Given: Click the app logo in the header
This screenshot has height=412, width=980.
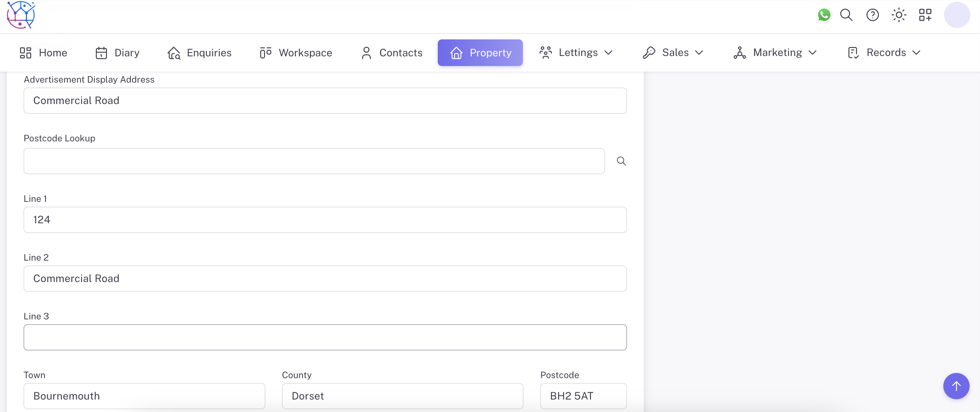Looking at the screenshot, I should coord(21,15).
